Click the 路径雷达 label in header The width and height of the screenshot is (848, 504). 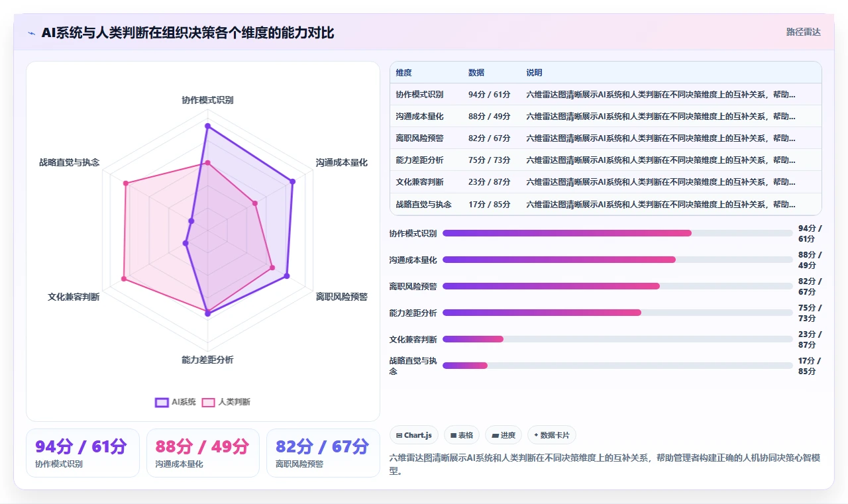803,32
